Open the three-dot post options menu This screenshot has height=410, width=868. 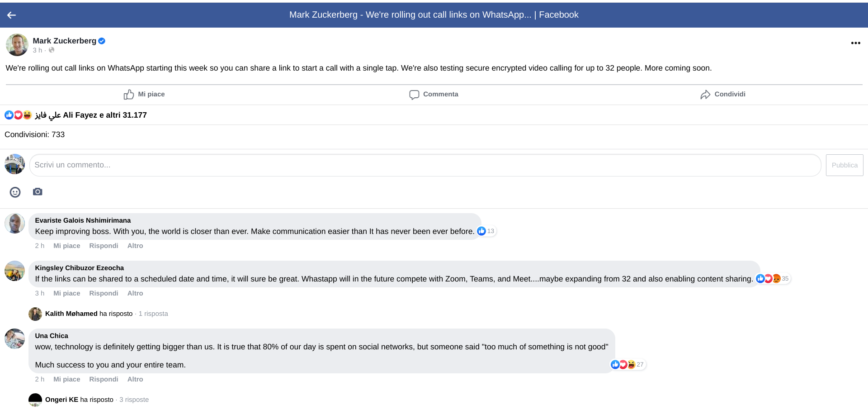[x=855, y=43]
